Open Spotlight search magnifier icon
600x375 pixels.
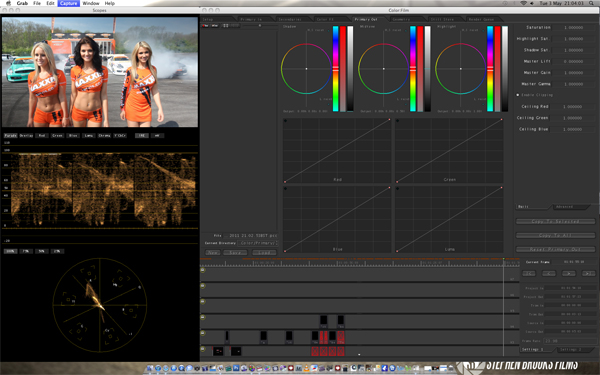[x=591, y=3]
